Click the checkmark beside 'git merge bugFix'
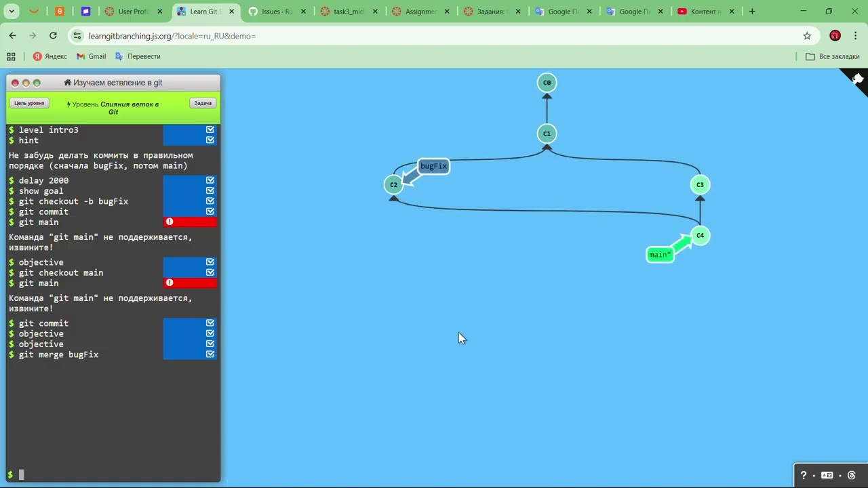868x488 pixels. tap(210, 354)
